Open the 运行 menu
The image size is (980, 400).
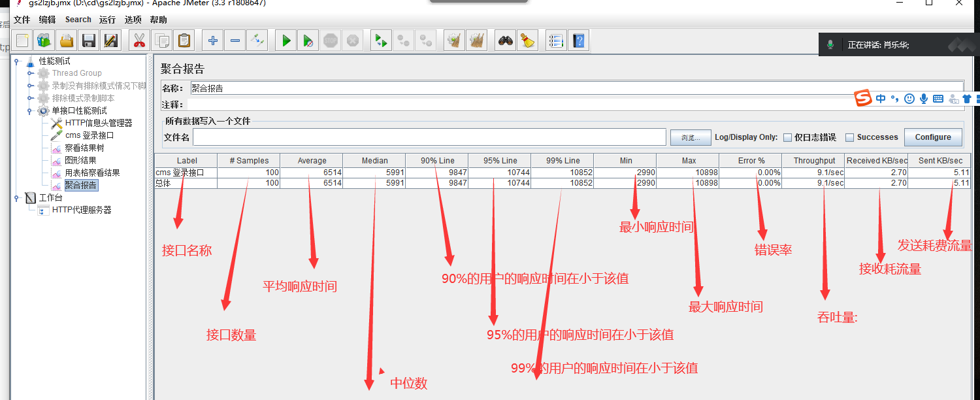pyautogui.click(x=107, y=20)
